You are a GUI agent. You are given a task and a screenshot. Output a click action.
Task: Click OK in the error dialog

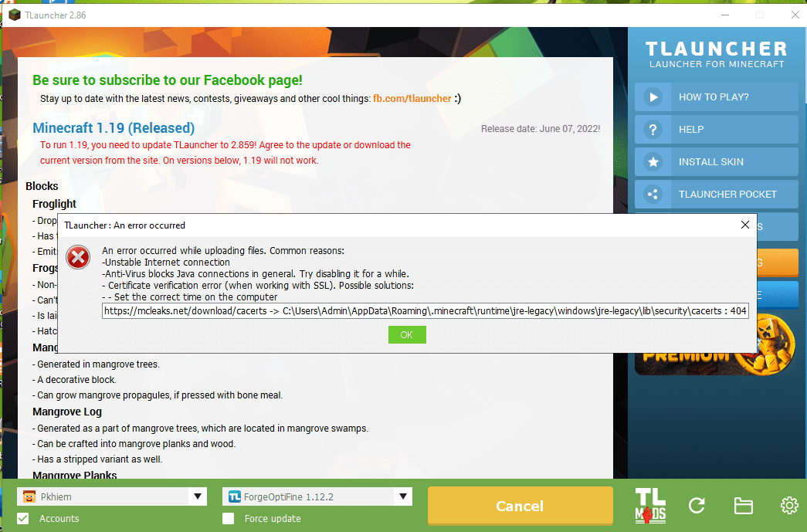pos(406,335)
